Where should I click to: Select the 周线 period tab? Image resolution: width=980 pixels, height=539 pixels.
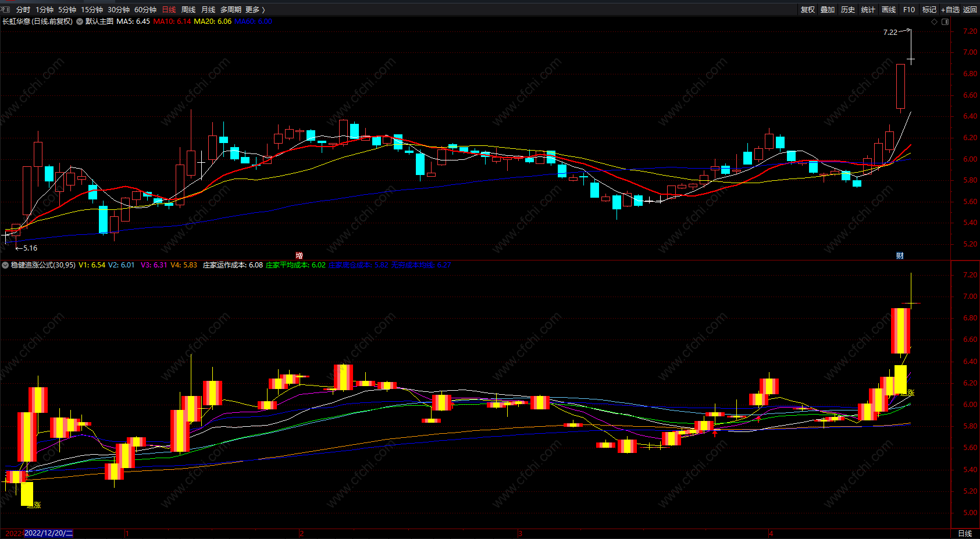(188, 10)
